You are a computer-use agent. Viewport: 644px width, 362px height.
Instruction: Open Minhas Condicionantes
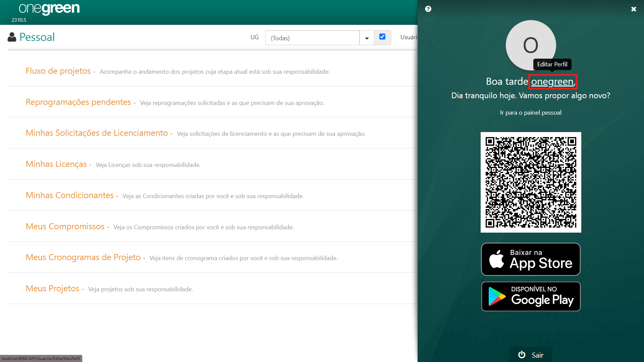click(70, 195)
